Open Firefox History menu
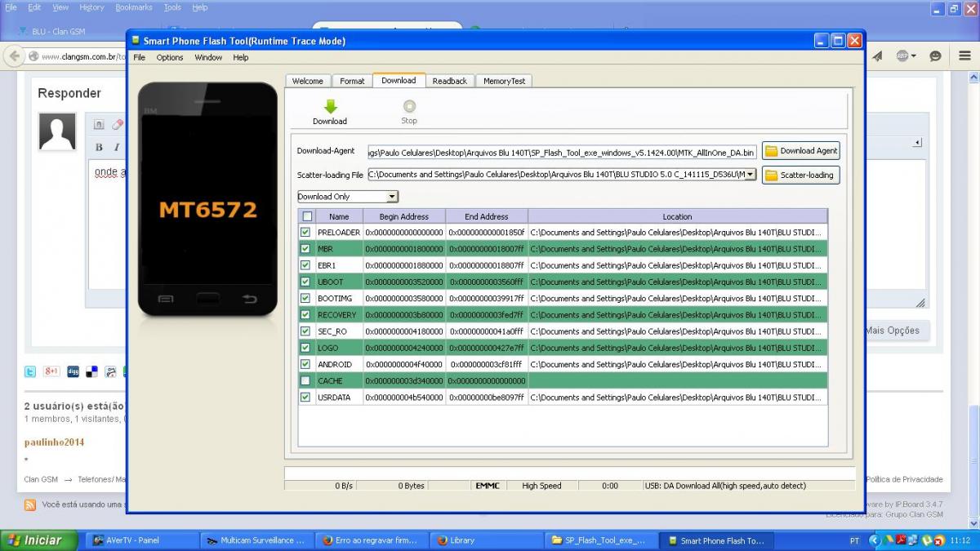Image resolution: width=980 pixels, height=551 pixels. (91, 7)
